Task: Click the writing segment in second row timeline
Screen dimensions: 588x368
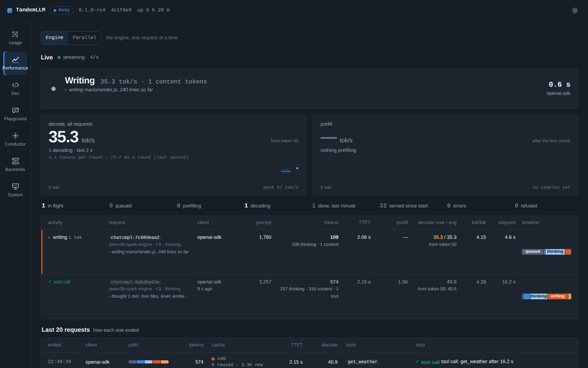Action: point(558,296)
